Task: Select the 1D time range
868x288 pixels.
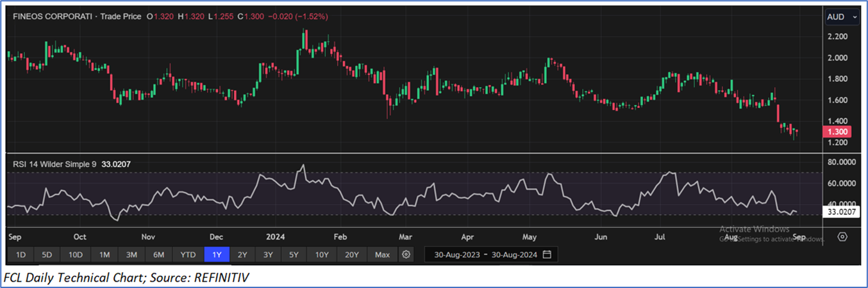Action: click(21, 255)
